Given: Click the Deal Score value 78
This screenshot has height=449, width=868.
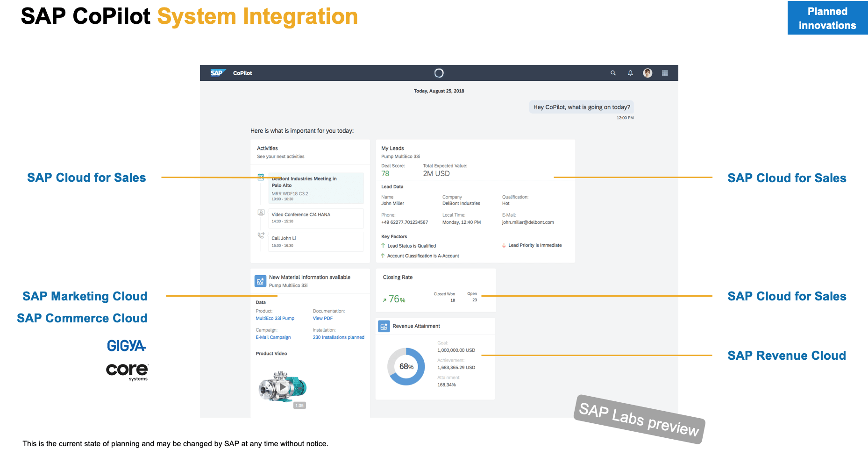Looking at the screenshot, I should click(385, 174).
